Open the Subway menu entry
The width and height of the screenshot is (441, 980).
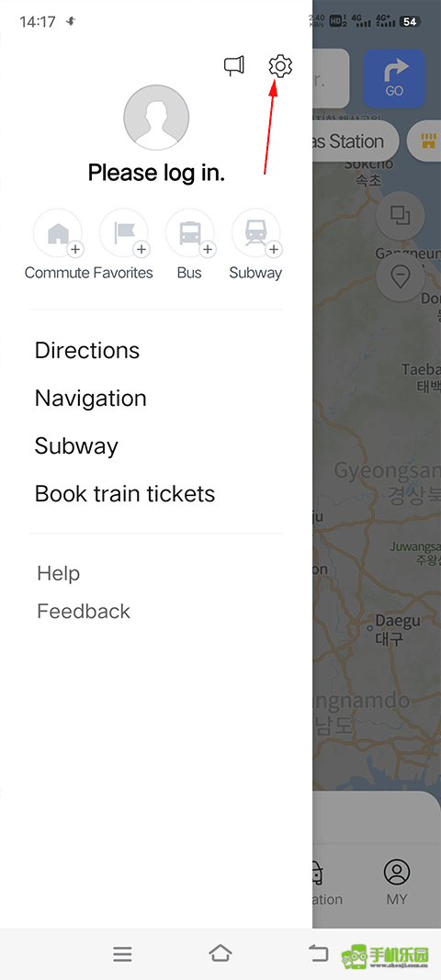pyautogui.click(x=76, y=446)
